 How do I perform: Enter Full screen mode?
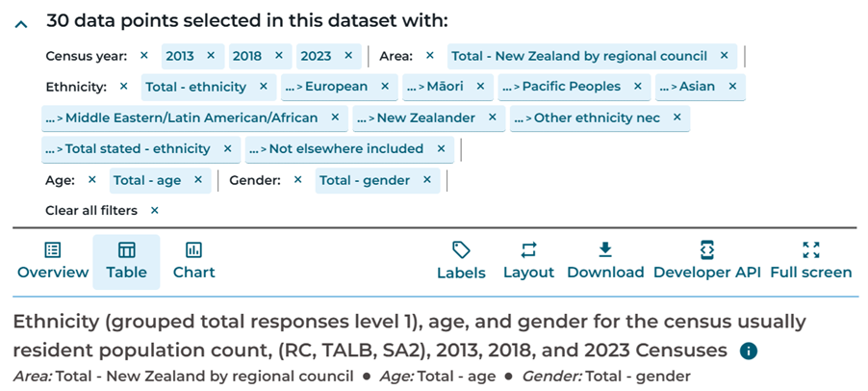[x=810, y=261]
